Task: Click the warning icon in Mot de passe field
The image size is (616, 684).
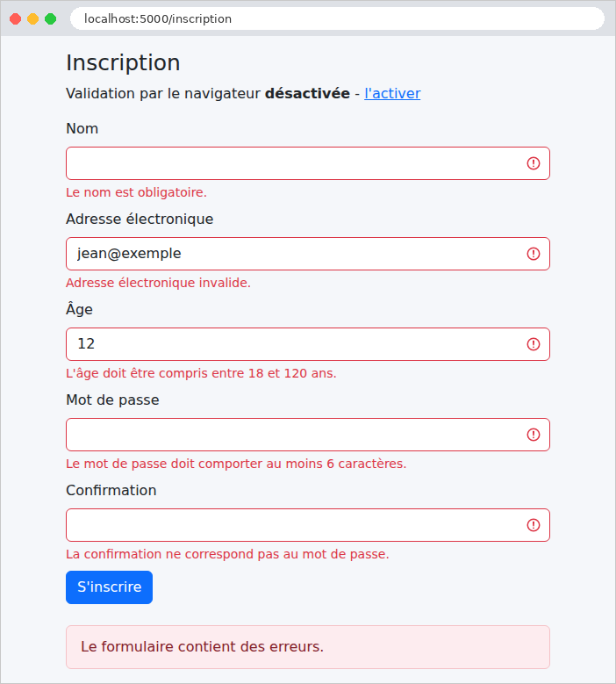Action: click(x=534, y=435)
